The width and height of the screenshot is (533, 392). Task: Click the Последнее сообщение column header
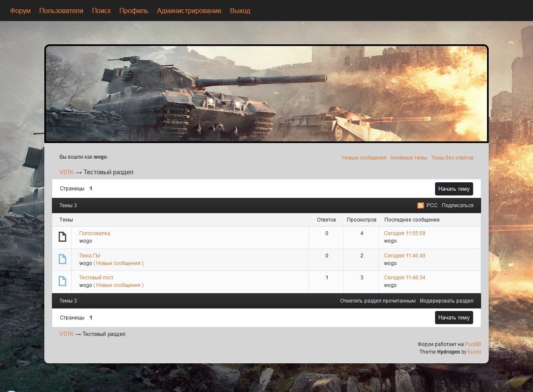click(412, 220)
